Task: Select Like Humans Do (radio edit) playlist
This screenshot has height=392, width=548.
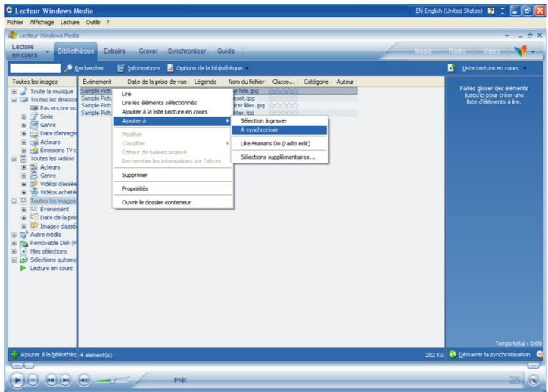Action: (279, 144)
